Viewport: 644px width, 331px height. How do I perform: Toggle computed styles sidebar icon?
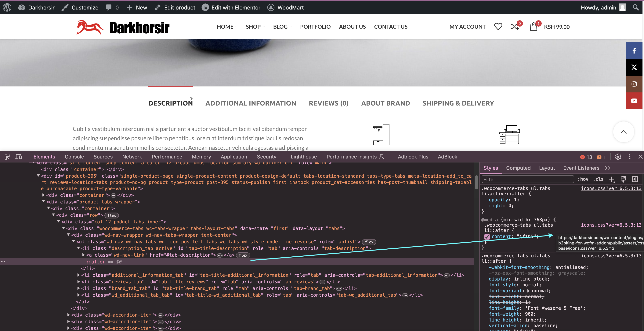(x=635, y=179)
